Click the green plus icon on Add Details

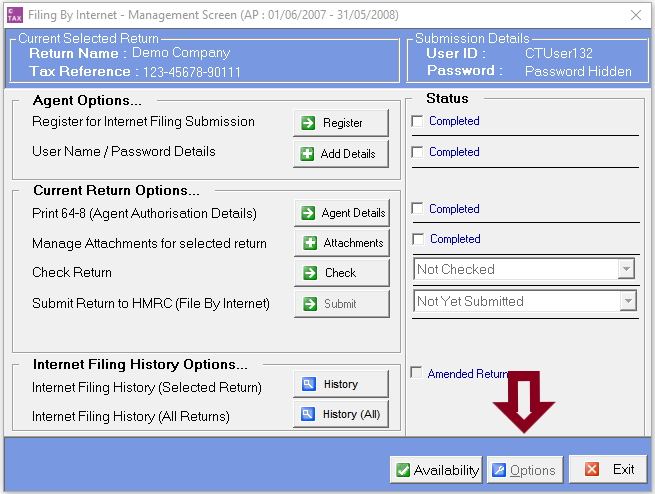tap(307, 154)
